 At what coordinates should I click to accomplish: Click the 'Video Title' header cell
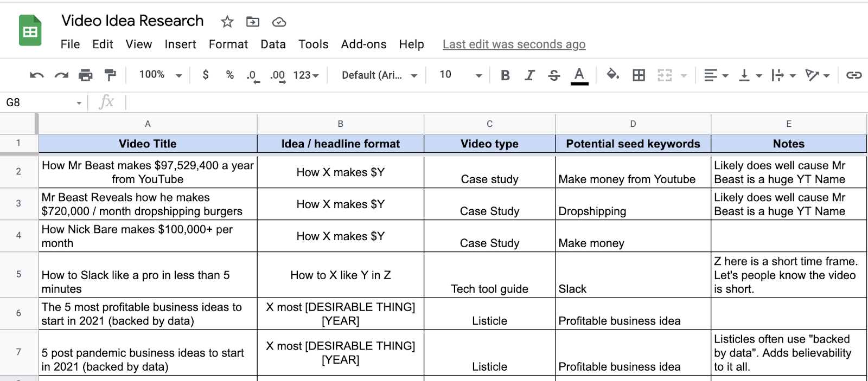click(x=148, y=144)
